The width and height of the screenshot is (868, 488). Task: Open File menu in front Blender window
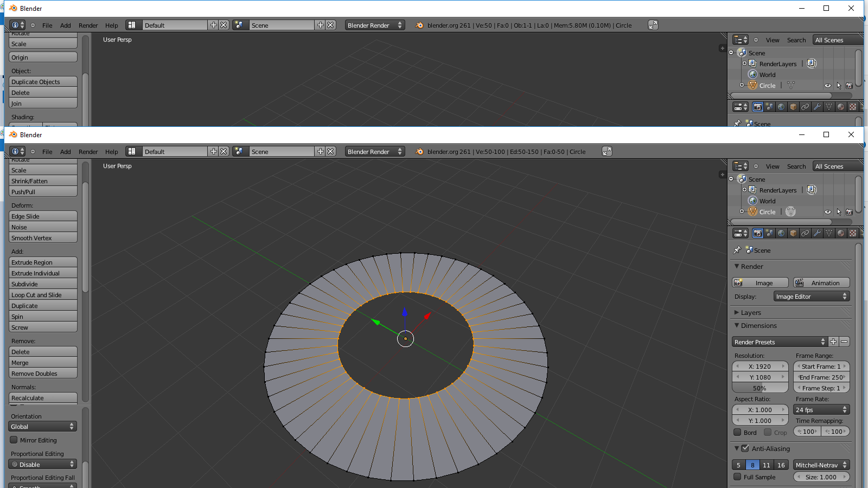tap(47, 152)
